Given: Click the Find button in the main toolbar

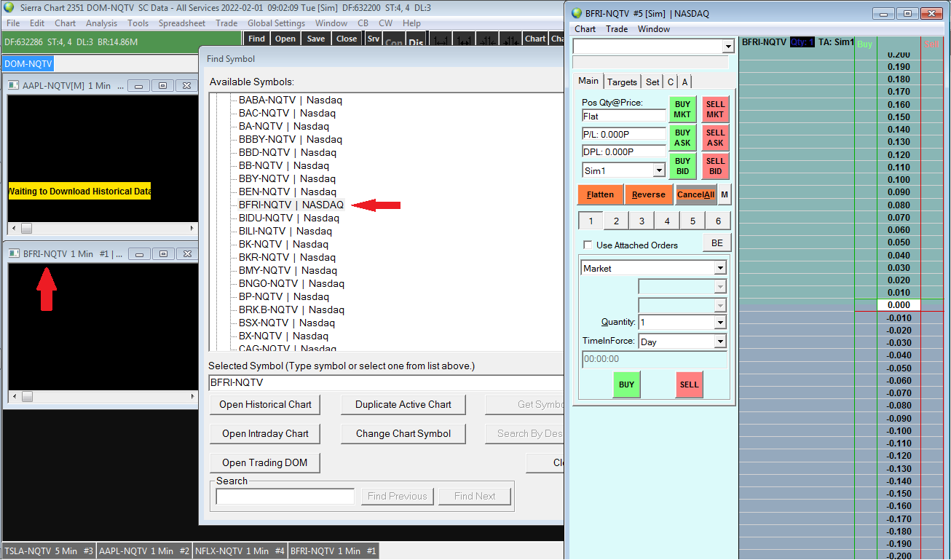Looking at the screenshot, I should [256, 39].
